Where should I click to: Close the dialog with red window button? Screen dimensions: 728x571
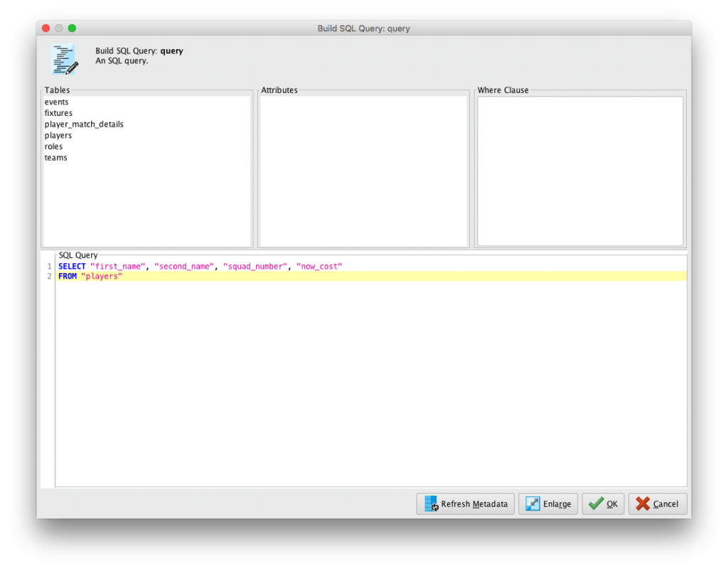click(46, 28)
